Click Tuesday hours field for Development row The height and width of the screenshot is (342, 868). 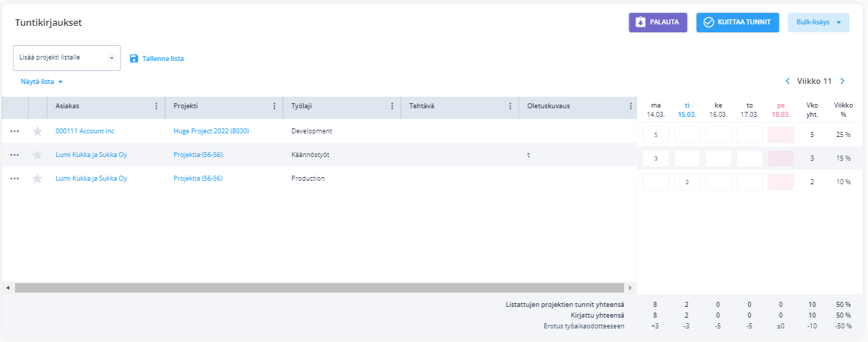tap(687, 135)
